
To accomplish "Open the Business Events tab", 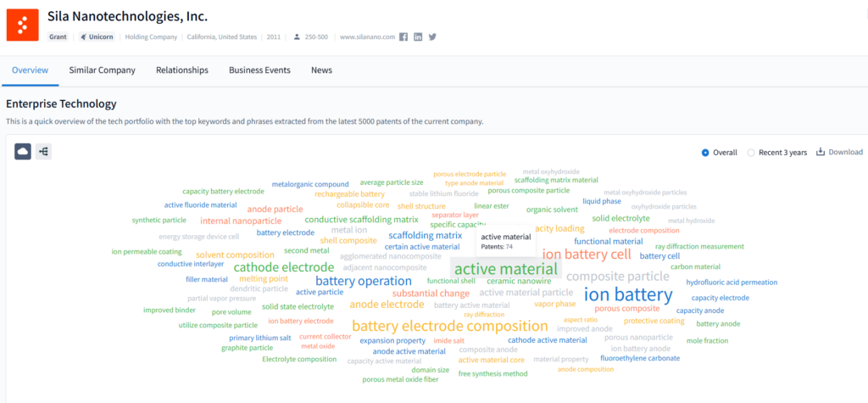I will [259, 70].
